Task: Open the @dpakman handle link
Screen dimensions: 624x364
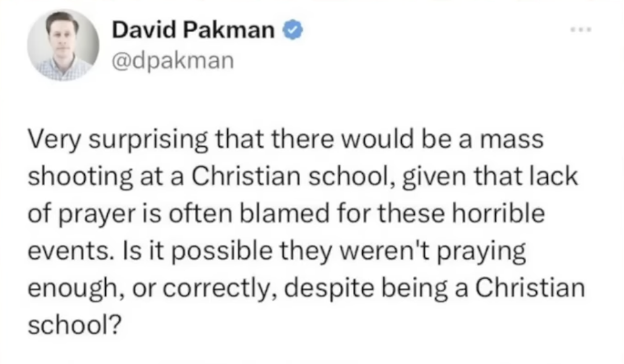Action: 173,60
